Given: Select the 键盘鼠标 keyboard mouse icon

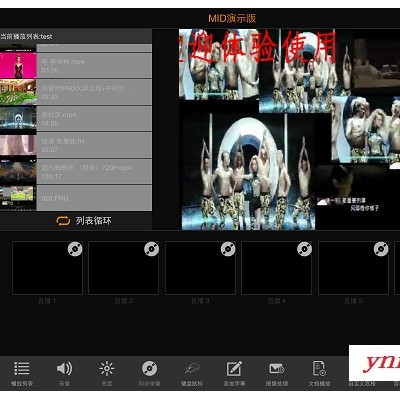Looking at the screenshot, I should 192,369.
